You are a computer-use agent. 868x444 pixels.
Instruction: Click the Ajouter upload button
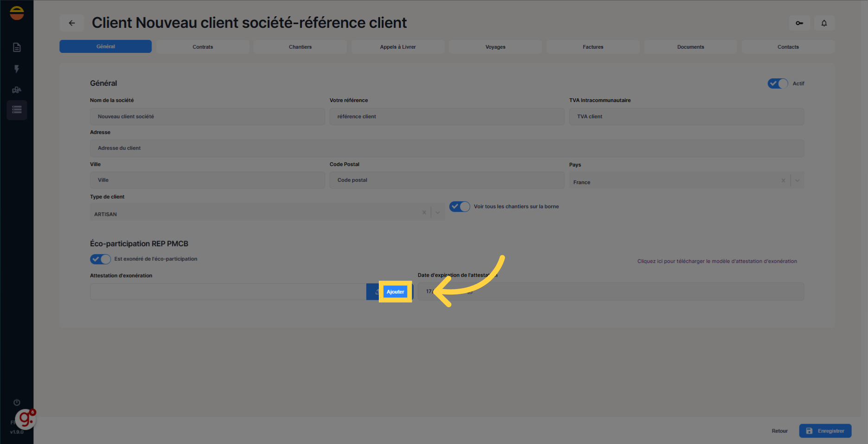coord(395,292)
